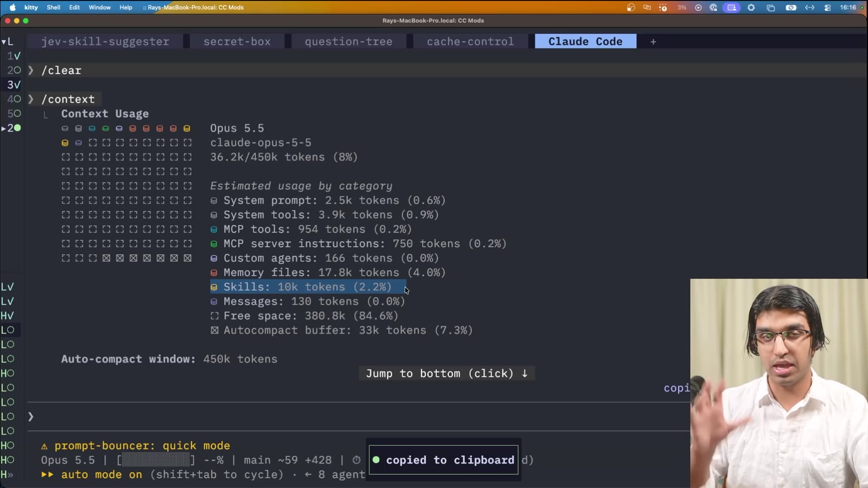
Task: Click the prompt input line
Action: 358,416
